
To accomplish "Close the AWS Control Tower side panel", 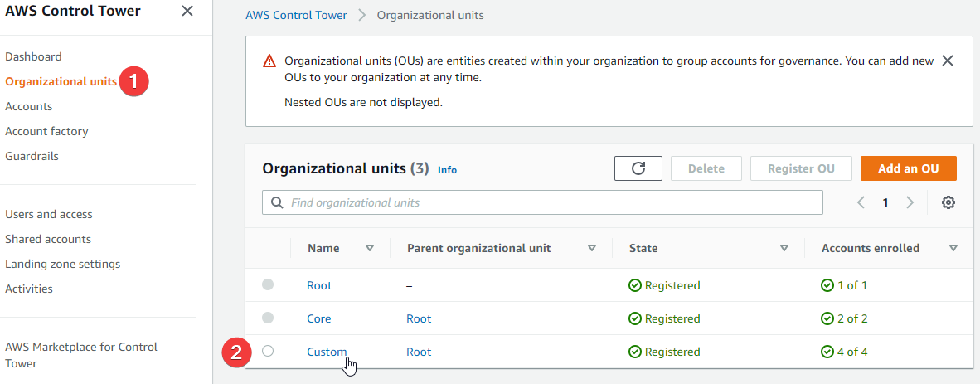I will (x=187, y=11).
